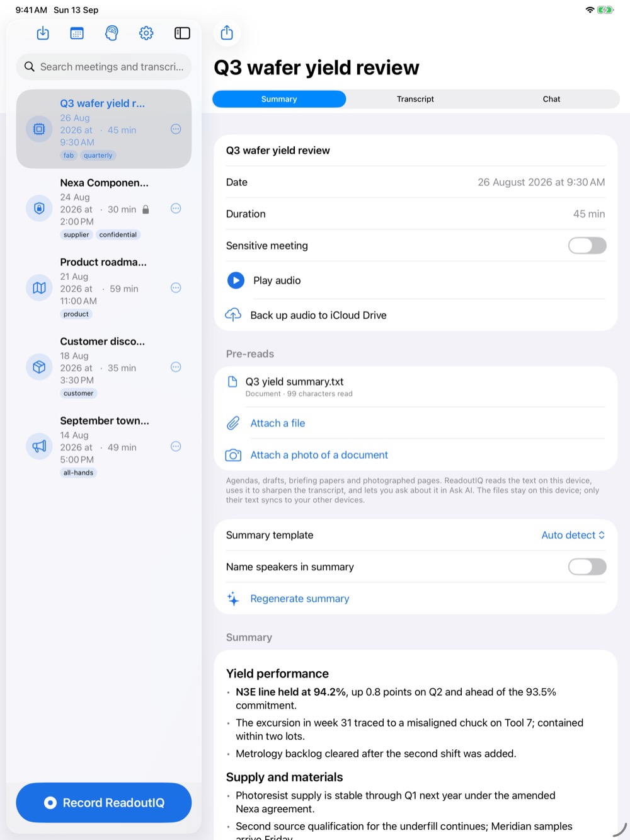This screenshot has width=630, height=840.
Task: Open more options for Product roadmap meeting
Action: [176, 288]
